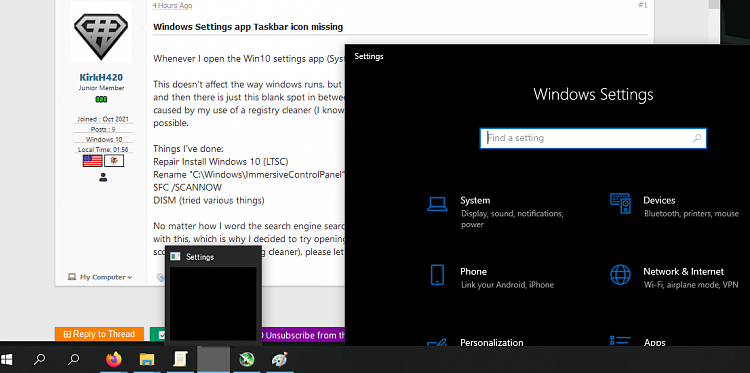This screenshot has width=750, height=373.
Task: Click the purple Unsubscribe from thread button
Action: tap(304, 335)
